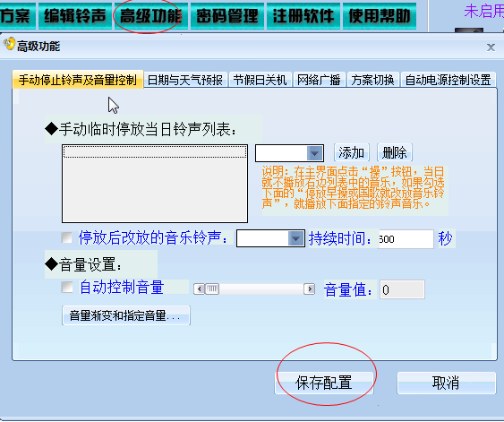Click the 添加 button

pyautogui.click(x=351, y=152)
